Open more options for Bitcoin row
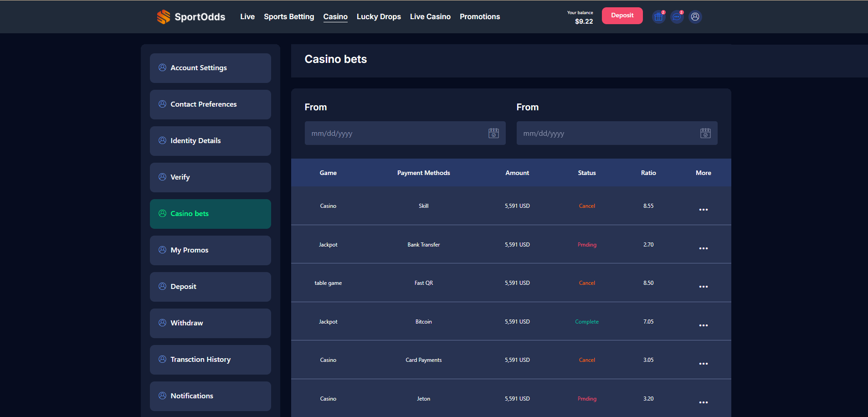 pyautogui.click(x=704, y=325)
